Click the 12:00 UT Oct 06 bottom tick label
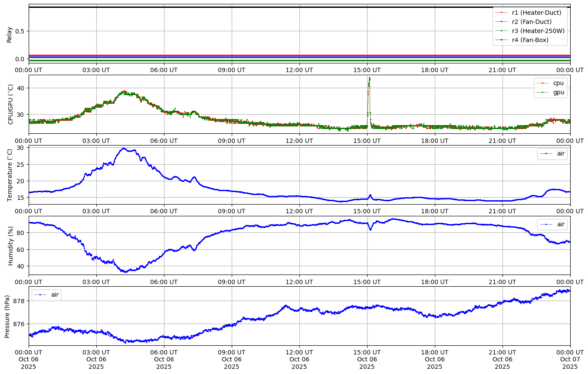 [299, 359]
